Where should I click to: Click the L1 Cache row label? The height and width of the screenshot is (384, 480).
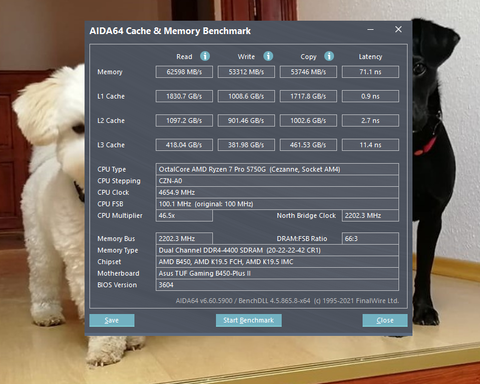point(111,96)
